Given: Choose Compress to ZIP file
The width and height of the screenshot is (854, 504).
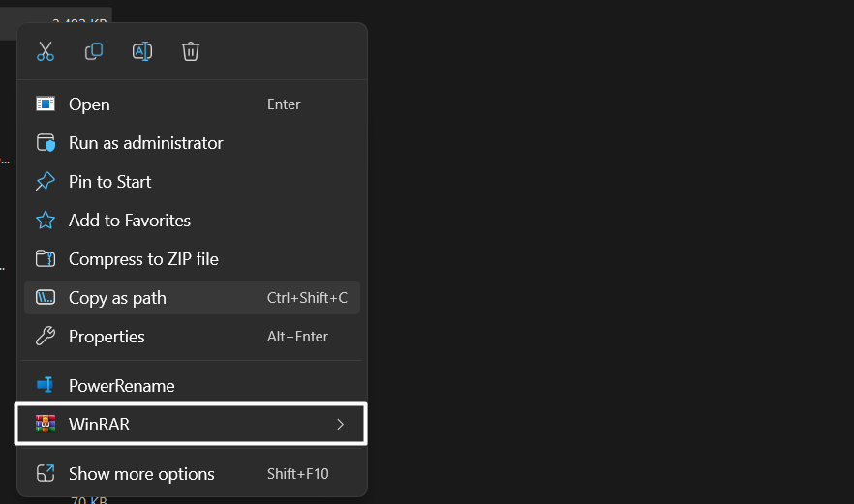Looking at the screenshot, I should tap(143, 259).
